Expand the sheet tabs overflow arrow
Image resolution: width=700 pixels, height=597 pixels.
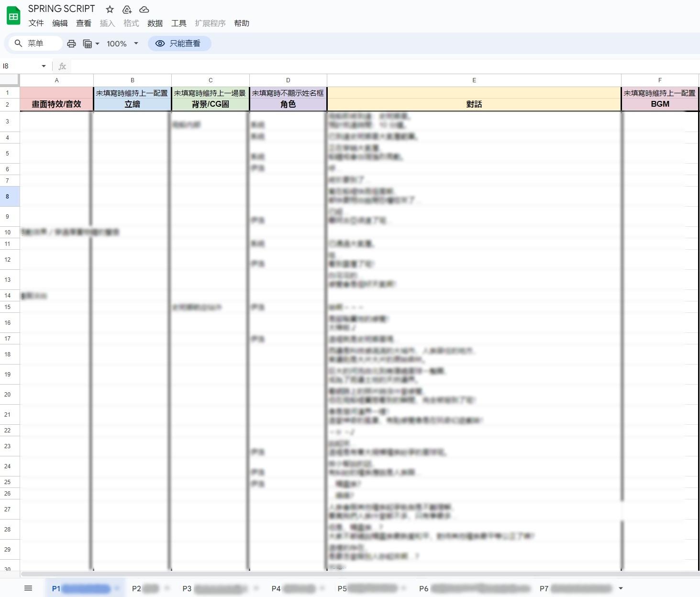click(x=621, y=588)
